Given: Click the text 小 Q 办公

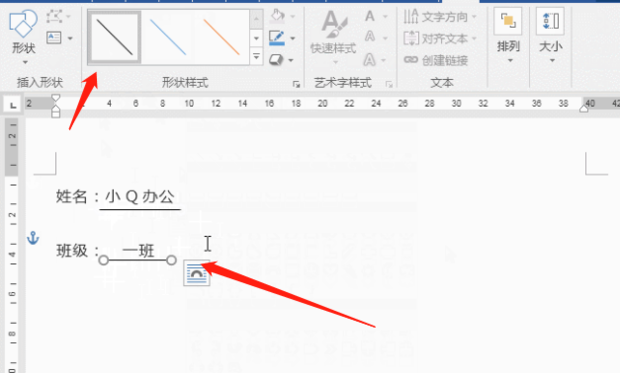Looking at the screenshot, I should click(x=140, y=196).
